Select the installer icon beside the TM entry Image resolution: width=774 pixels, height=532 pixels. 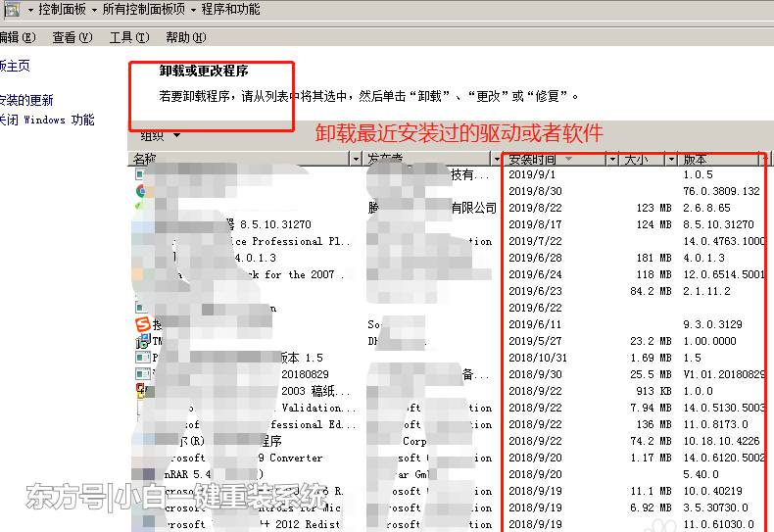(143, 341)
